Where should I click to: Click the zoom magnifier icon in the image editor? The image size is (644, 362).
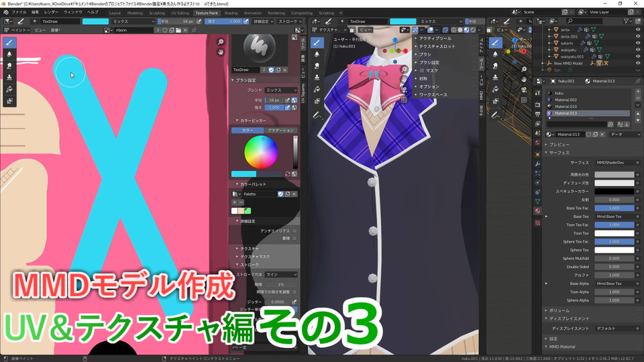coord(221,42)
